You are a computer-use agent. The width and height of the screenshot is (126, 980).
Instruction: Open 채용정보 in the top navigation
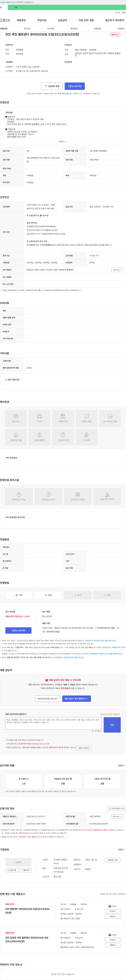(21, 20)
